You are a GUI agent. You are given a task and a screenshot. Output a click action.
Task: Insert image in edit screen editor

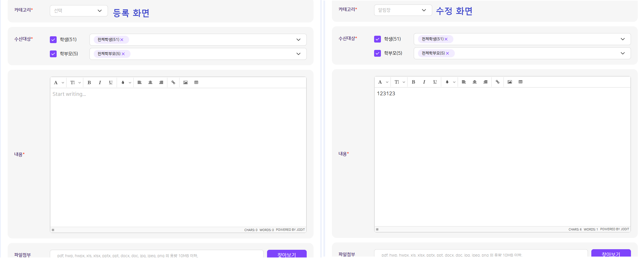pos(510,82)
